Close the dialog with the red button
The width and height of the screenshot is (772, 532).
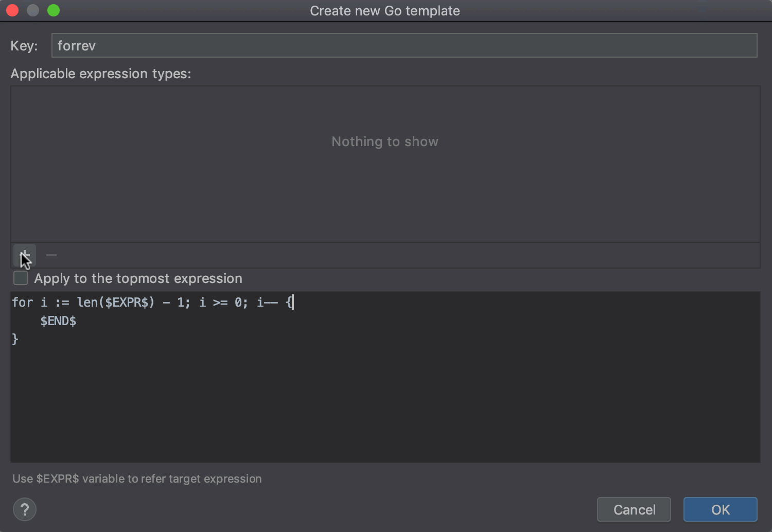[x=12, y=10]
